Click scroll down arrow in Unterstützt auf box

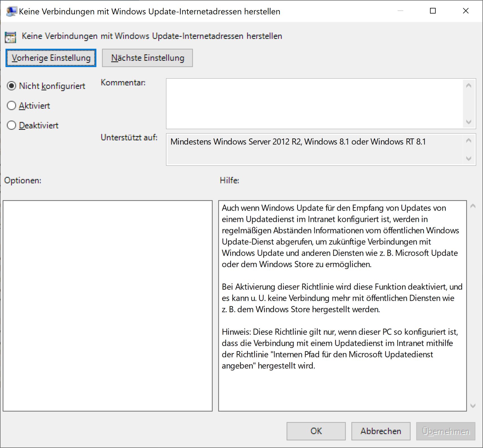pos(469,158)
